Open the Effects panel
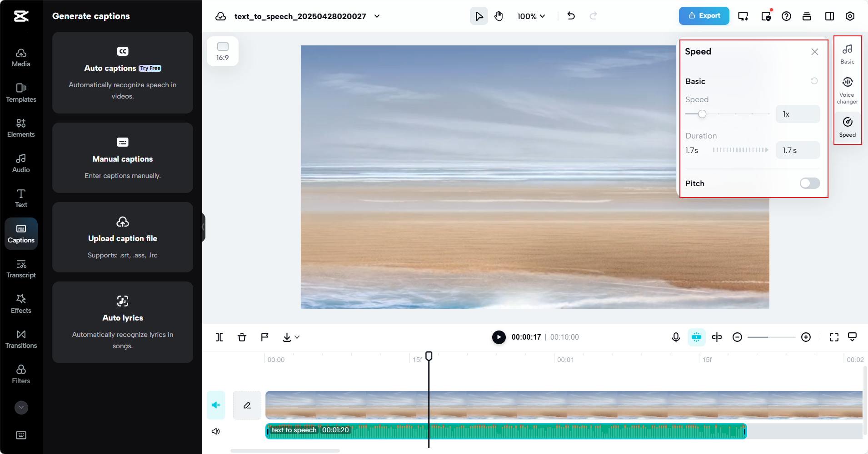Viewport: 868px width, 454px height. (x=21, y=304)
